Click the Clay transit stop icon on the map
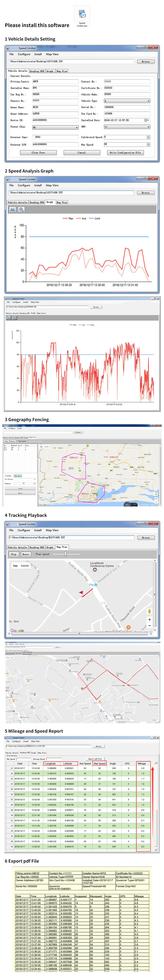Viewport: 164px width, 980px height. pos(95,585)
